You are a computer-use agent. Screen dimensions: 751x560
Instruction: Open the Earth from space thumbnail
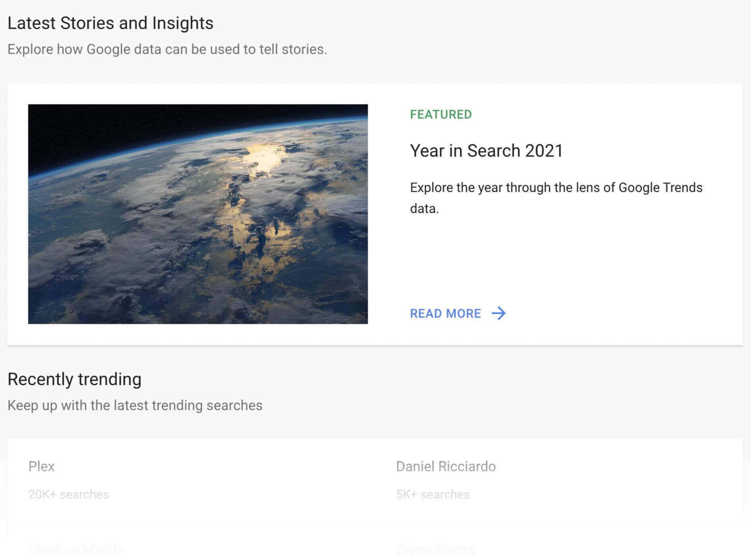(x=198, y=214)
